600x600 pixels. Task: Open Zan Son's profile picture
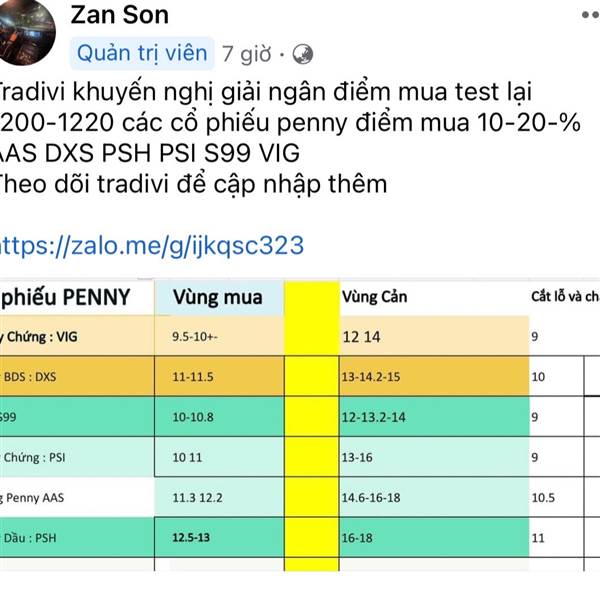coord(25,32)
